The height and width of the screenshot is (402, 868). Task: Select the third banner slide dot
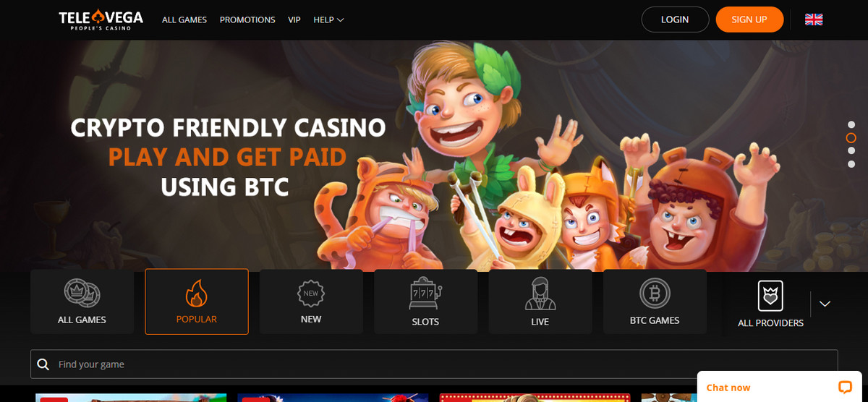[851, 151]
